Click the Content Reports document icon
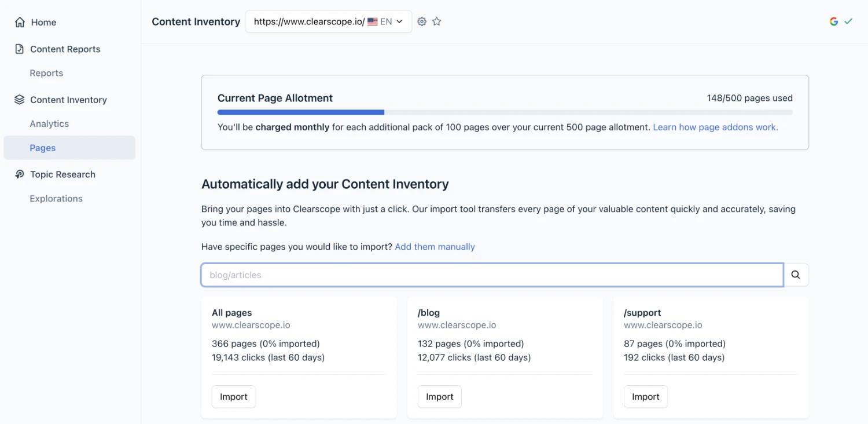This screenshot has height=424, width=868. tap(20, 49)
